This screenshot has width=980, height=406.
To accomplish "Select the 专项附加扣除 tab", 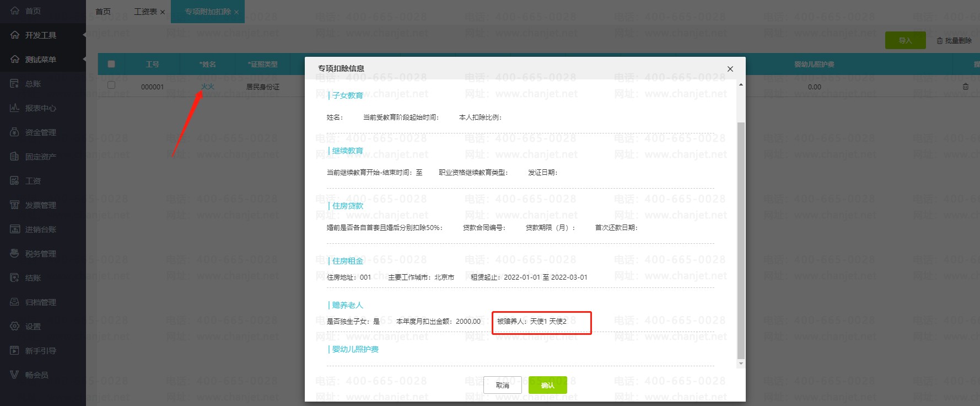I will tap(208, 12).
